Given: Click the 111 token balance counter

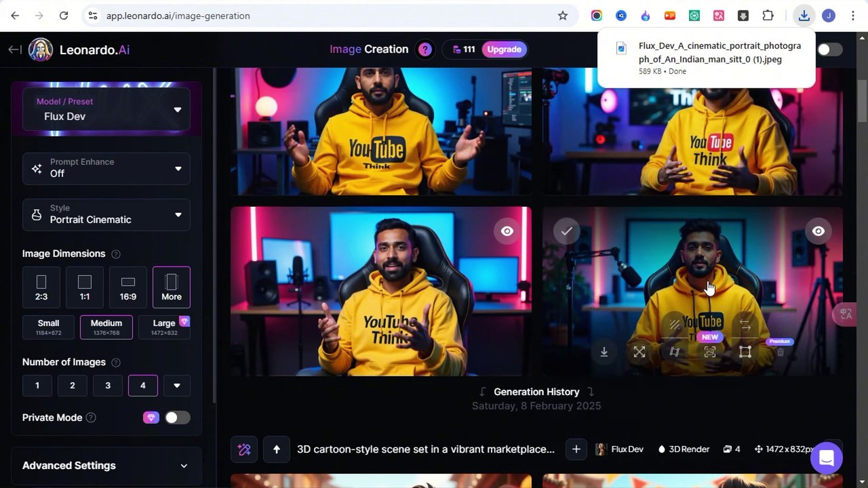Looking at the screenshot, I should click(x=463, y=49).
